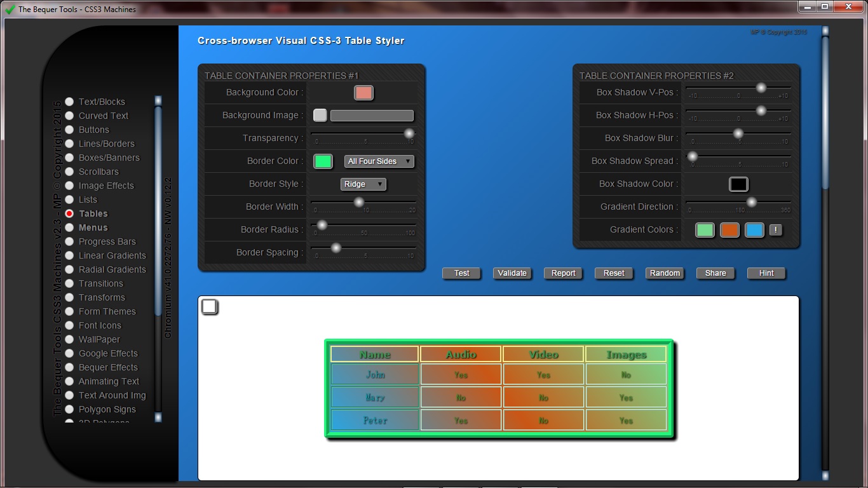The height and width of the screenshot is (488, 868).
Task: Toggle the preview area checkbox
Action: (210, 307)
